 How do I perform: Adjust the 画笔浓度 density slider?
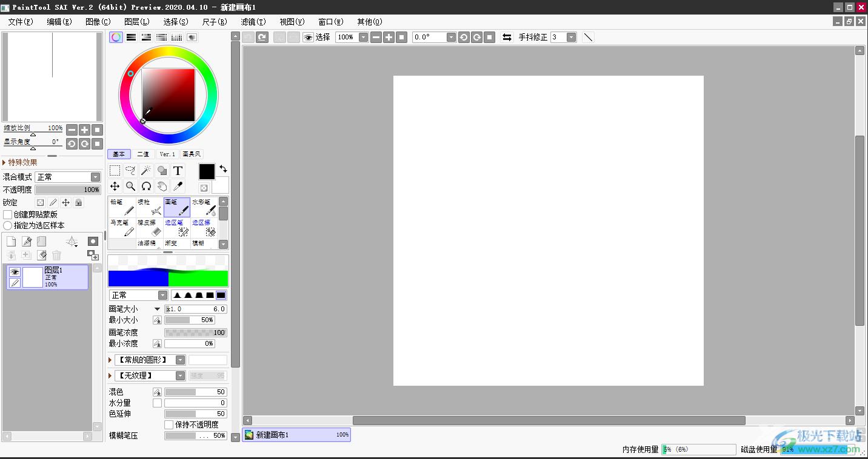(x=196, y=332)
